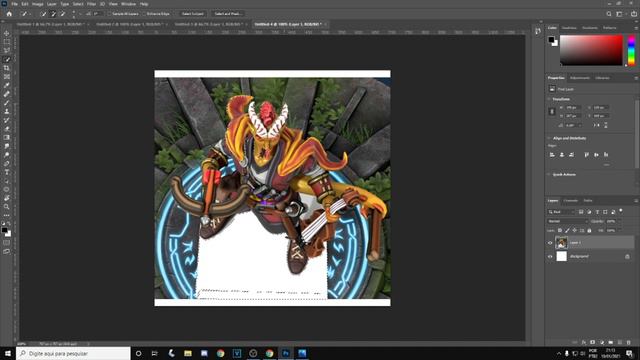Click the Select Subject button
Image resolution: width=640 pixels, height=360 pixels.
pos(193,14)
